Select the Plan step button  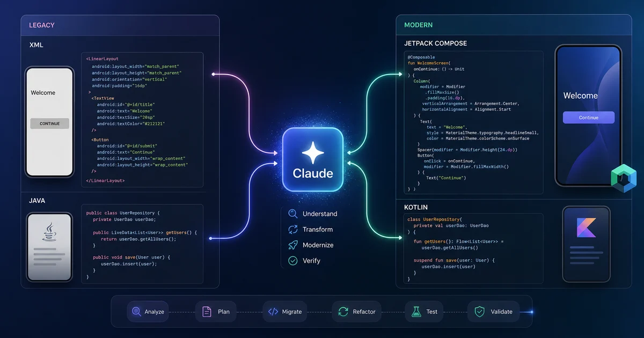coord(215,312)
